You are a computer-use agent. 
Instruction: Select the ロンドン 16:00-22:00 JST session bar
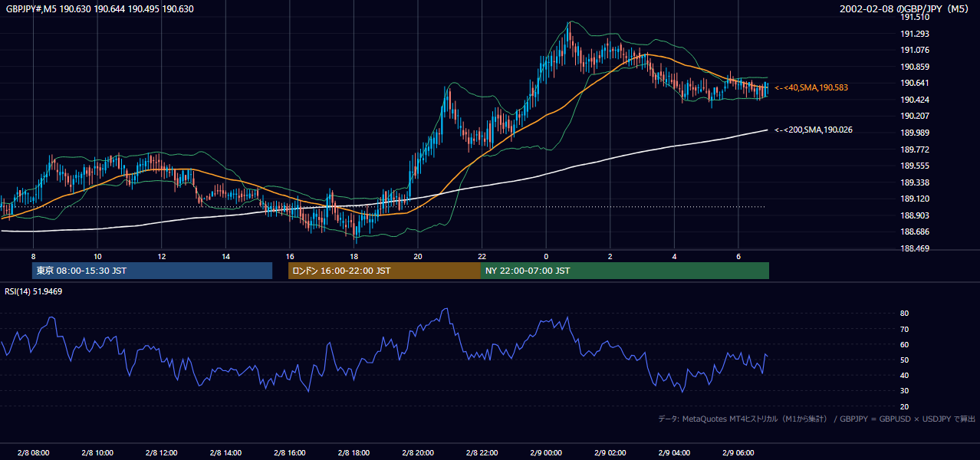[x=384, y=271]
